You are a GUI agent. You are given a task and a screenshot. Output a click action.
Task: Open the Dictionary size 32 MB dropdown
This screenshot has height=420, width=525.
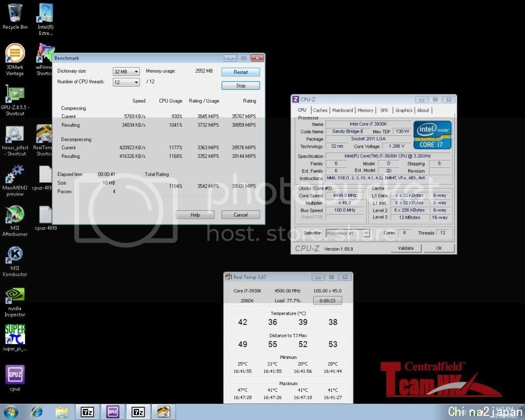pos(126,72)
